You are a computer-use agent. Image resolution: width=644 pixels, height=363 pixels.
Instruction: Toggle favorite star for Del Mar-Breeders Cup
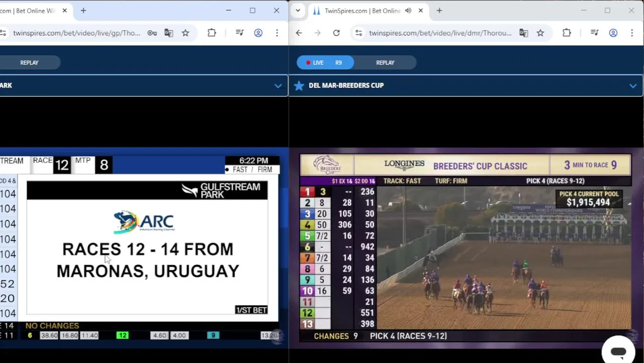click(x=299, y=85)
